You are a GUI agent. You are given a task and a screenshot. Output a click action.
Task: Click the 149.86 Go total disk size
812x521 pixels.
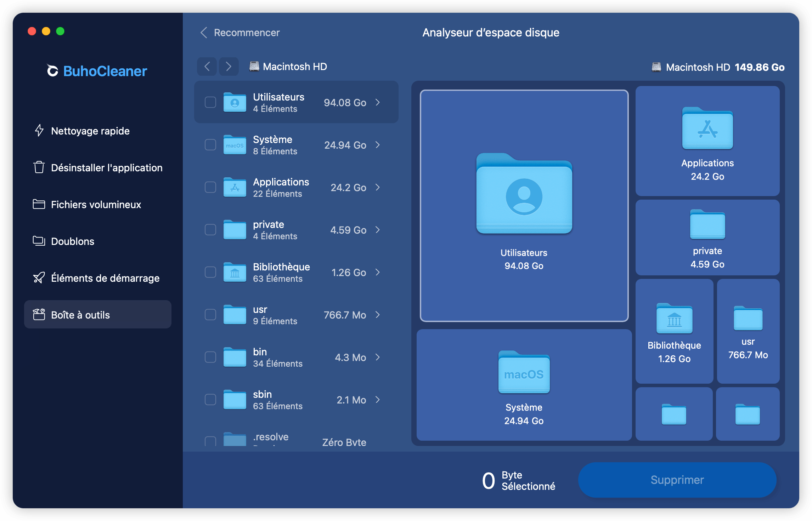[x=760, y=67]
